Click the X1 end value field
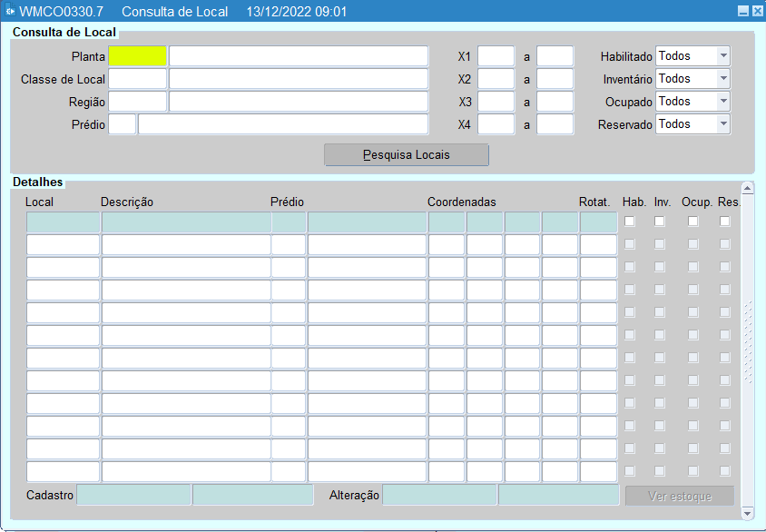Viewport: 766px width, 532px height. click(555, 56)
